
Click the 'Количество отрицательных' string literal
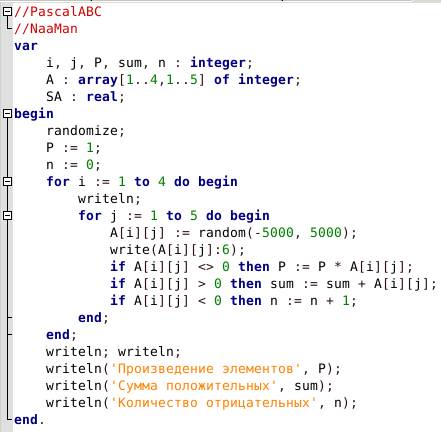pos(214,403)
